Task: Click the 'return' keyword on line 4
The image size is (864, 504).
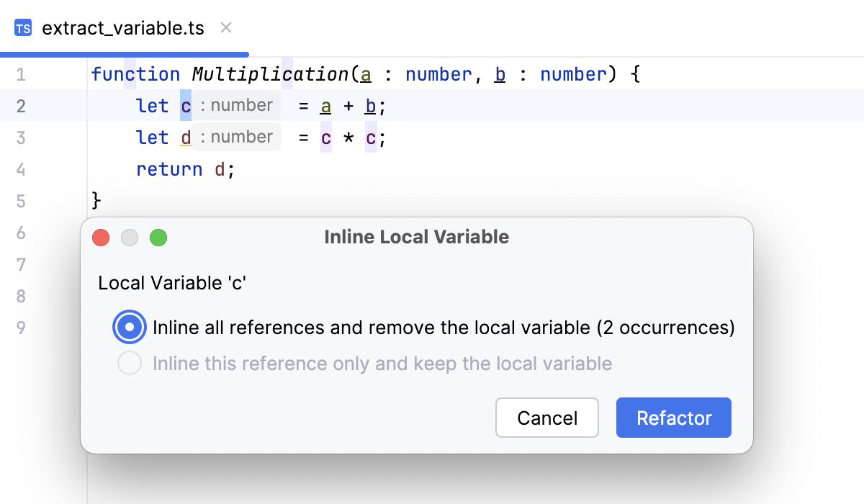Action: (x=169, y=169)
